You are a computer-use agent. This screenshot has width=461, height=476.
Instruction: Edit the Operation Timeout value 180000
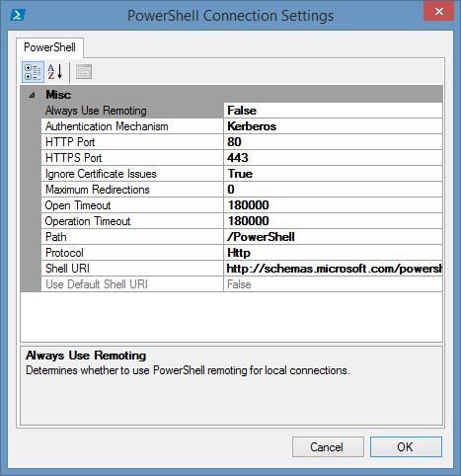tap(333, 221)
